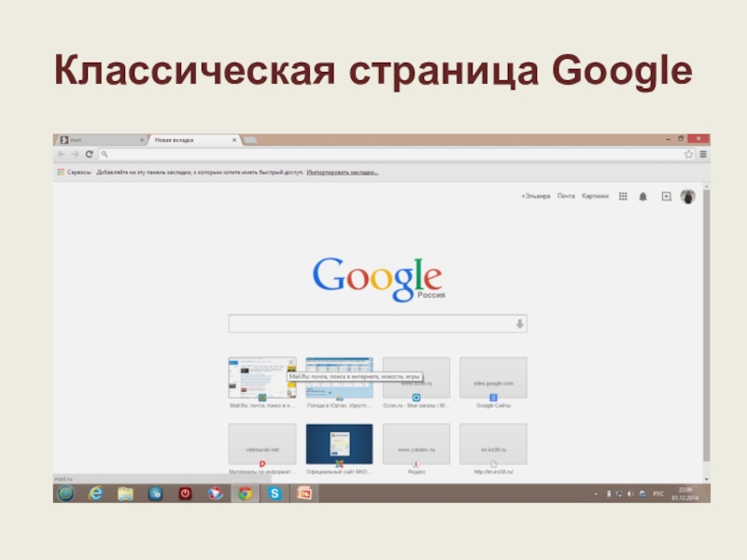Click the tray volume speaker icon

[x=630, y=494]
